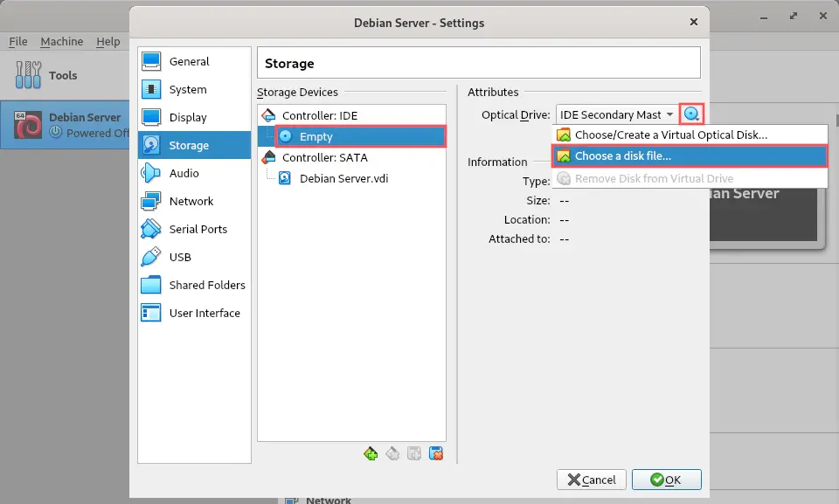Image resolution: width=839 pixels, height=504 pixels.
Task: Click the Tools entry in VirtualBox Manager
Action: point(64,75)
